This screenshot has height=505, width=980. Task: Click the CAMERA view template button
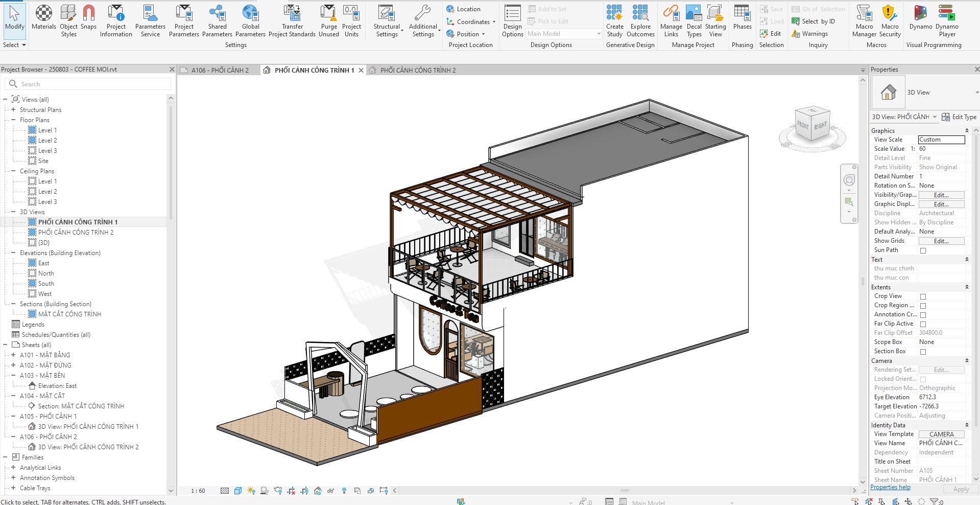point(941,434)
